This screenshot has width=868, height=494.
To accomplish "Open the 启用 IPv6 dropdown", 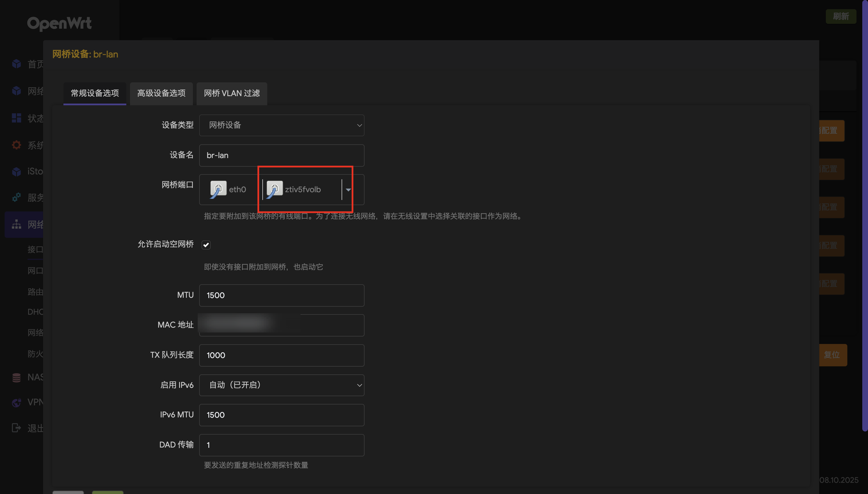I will click(281, 385).
